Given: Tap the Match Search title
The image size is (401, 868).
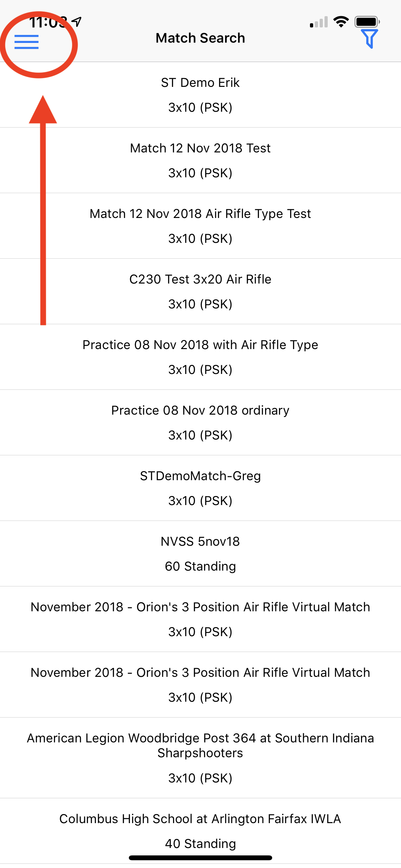Looking at the screenshot, I should 200,38.
